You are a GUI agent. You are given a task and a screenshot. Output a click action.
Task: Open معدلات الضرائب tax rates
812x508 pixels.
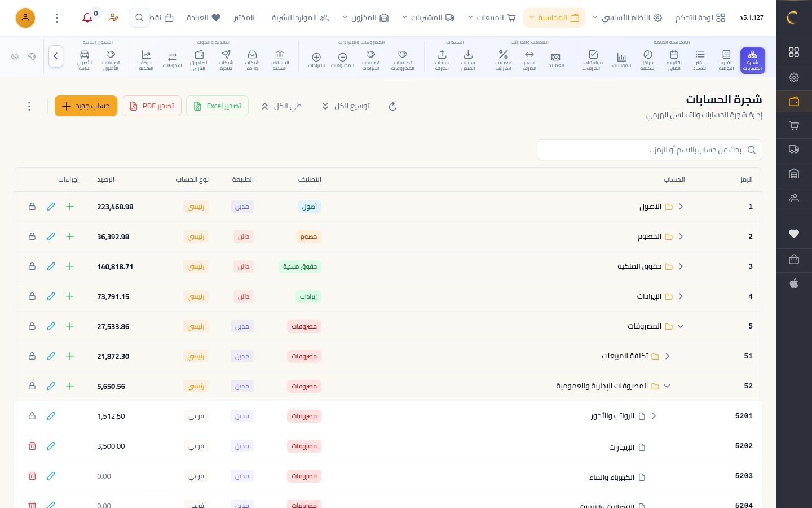(503, 60)
